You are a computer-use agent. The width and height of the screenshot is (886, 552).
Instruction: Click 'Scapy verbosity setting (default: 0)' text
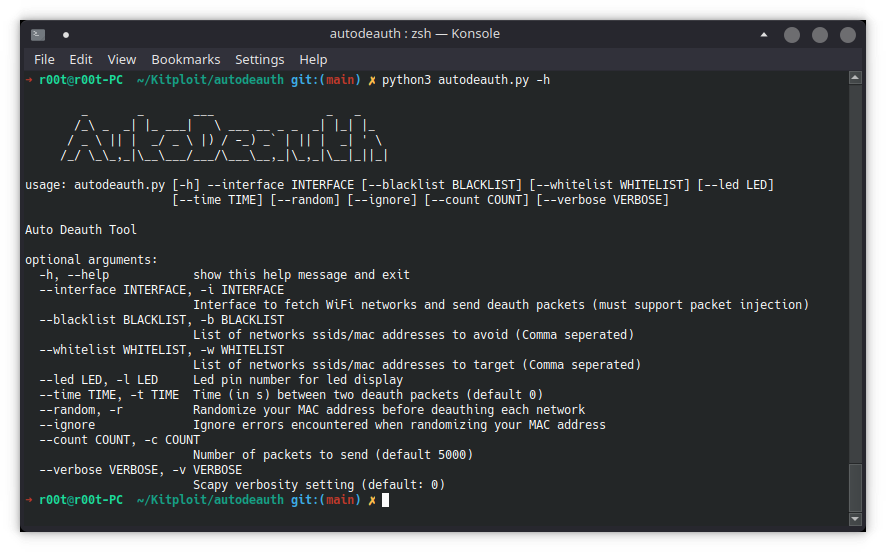click(x=319, y=485)
